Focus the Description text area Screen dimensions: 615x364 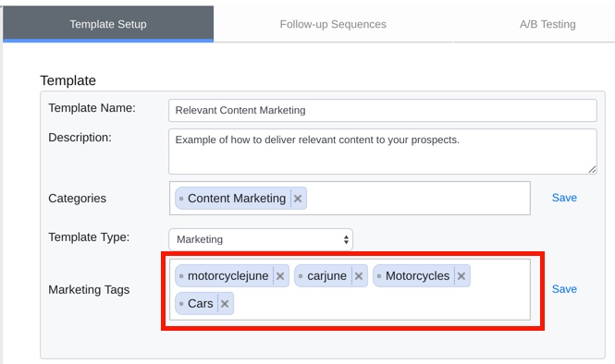tap(383, 152)
